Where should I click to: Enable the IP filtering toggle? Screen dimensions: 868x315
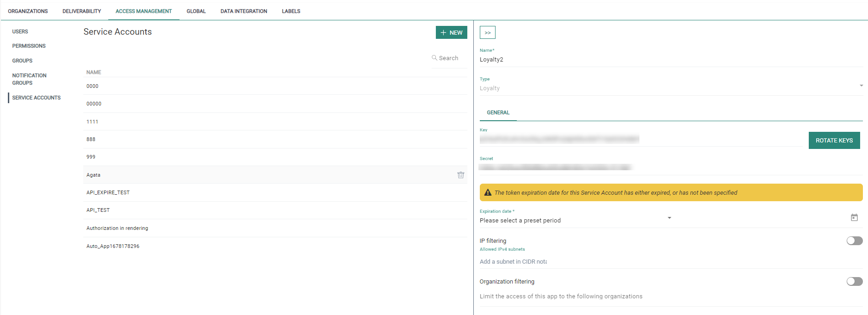pos(854,241)
